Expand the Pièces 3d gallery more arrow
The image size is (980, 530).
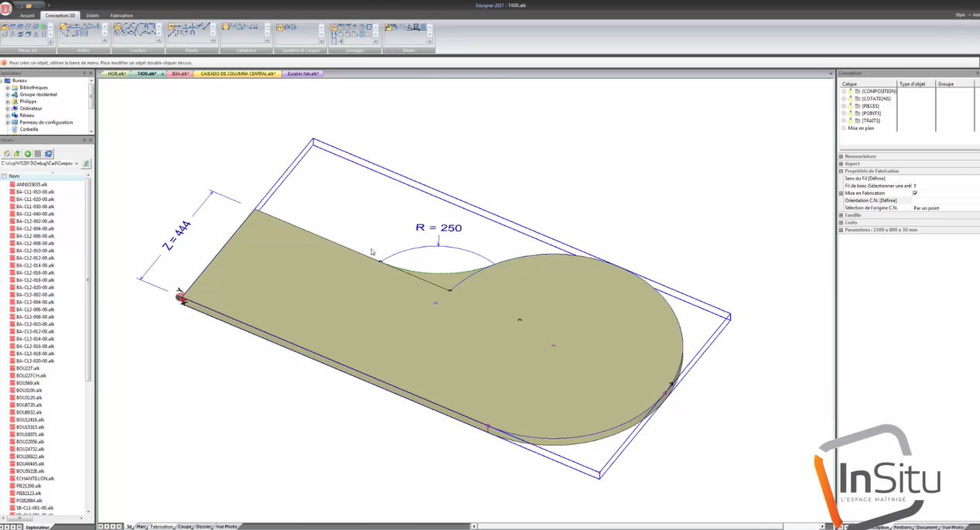coord(51,41)
